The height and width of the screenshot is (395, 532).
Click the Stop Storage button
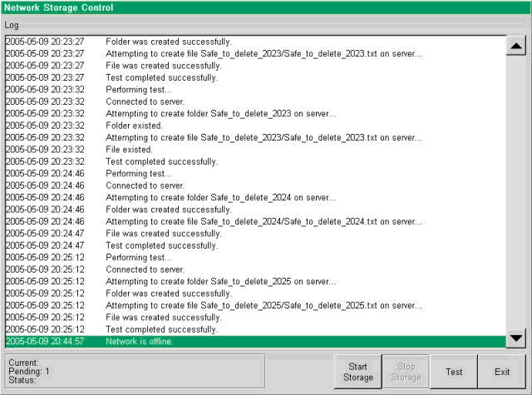pos(406,373)
